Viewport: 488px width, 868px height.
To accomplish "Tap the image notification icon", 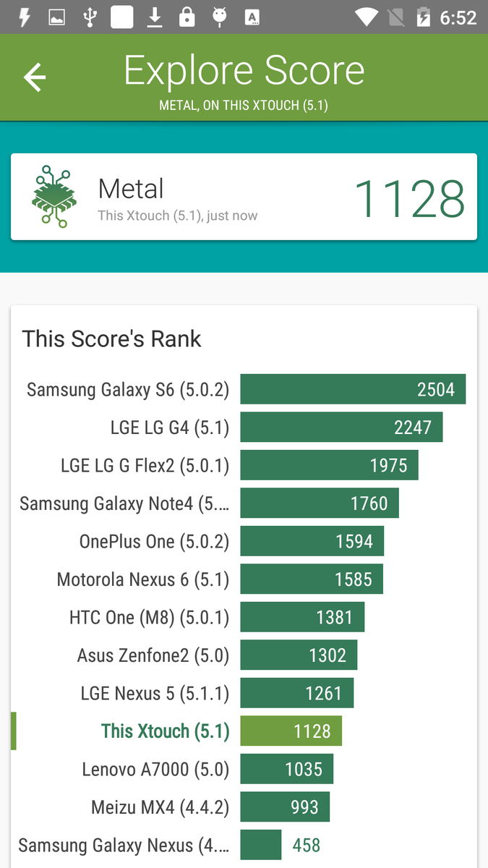I will pos(57,17).
